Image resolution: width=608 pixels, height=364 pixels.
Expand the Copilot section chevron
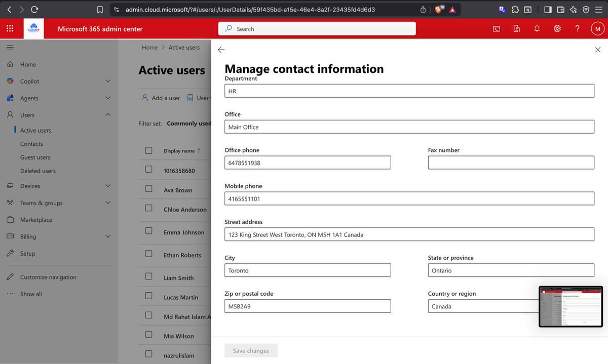(107, 81)
